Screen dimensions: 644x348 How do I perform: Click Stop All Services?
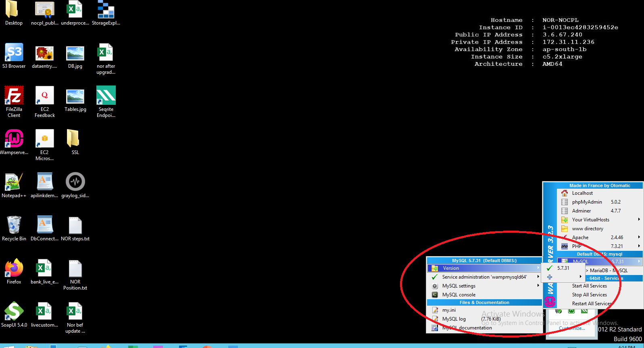pyautogui.click(x=589, y=295)
